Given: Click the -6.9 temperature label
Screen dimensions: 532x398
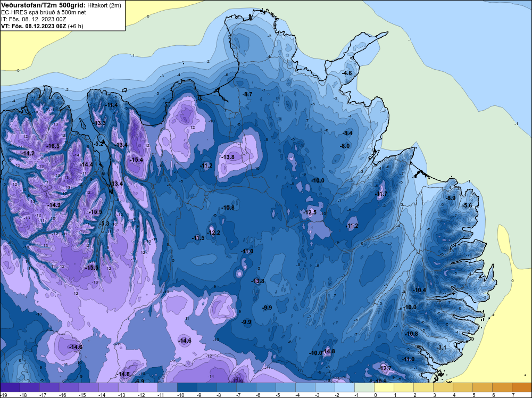Looking at the screenshot, I should tap(140, 382).
